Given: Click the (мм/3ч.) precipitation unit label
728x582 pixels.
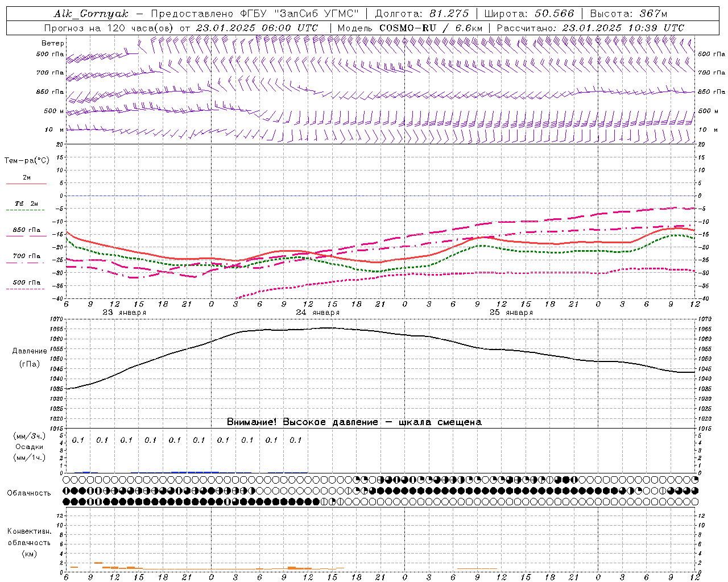Looking at the screenshot, I should pos(30,436).
